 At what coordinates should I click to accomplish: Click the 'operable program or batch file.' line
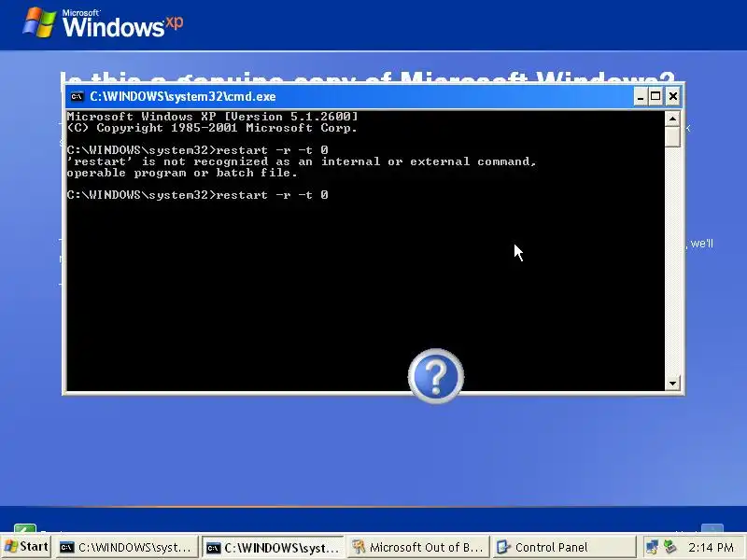coord(182,173)
